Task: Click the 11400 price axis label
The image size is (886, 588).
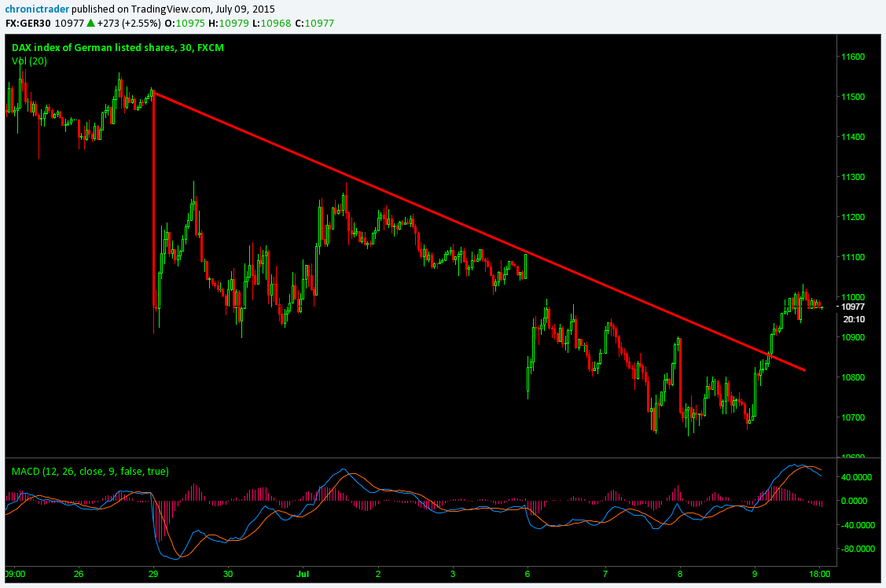Action: pos(853,137)
